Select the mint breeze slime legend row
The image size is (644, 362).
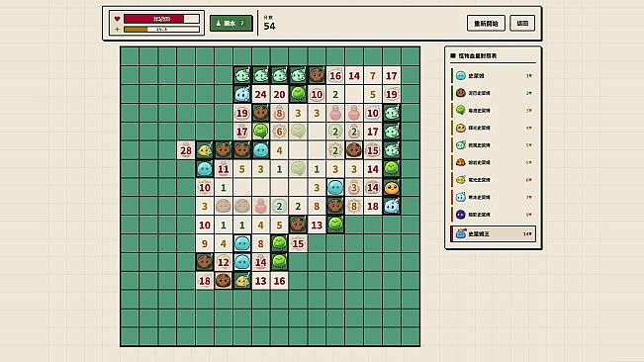tap(494, 144)
